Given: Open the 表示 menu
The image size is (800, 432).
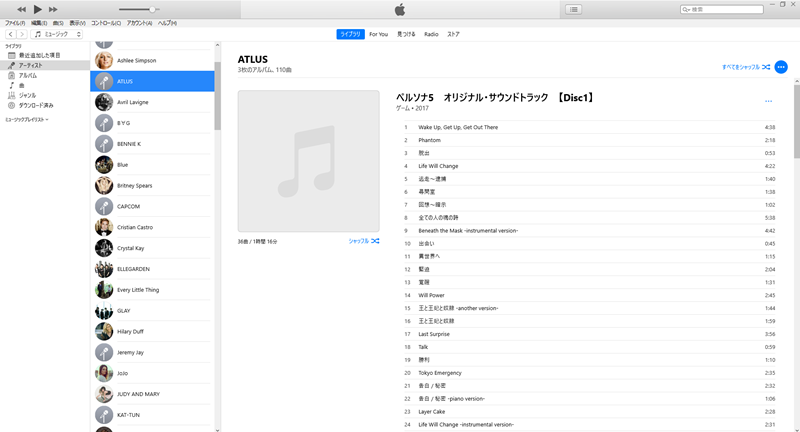Looking at the screenshot, I should [78, 23].
